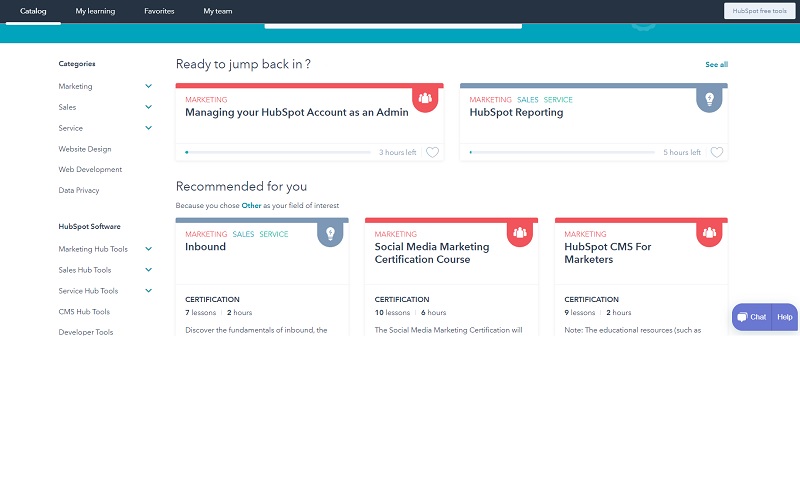Expand Marketing Hub Tools chevron
Image resolution: width=800 pixels, height=477 pixels.
point(148,249)
